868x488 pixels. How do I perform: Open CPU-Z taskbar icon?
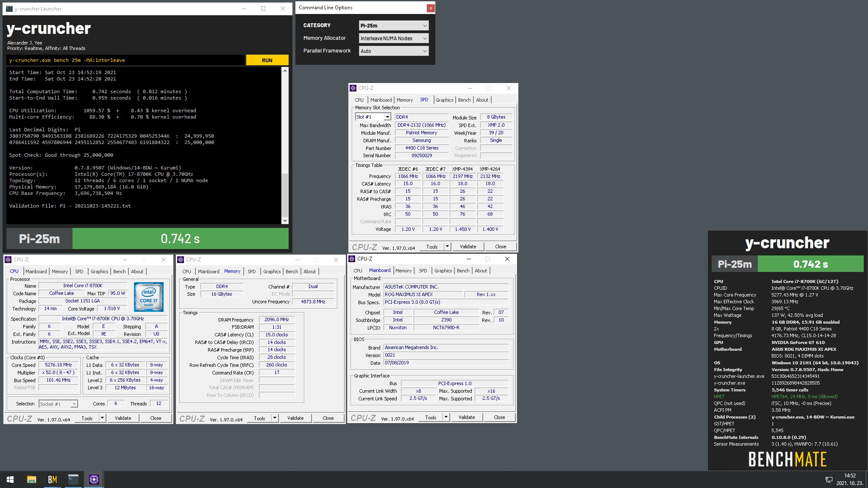(94, 480)
